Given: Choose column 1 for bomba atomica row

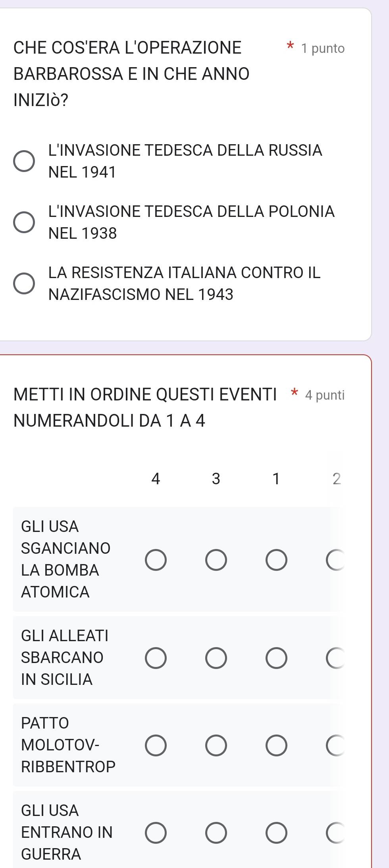Looking at the screenshot, I should [276, 560].
